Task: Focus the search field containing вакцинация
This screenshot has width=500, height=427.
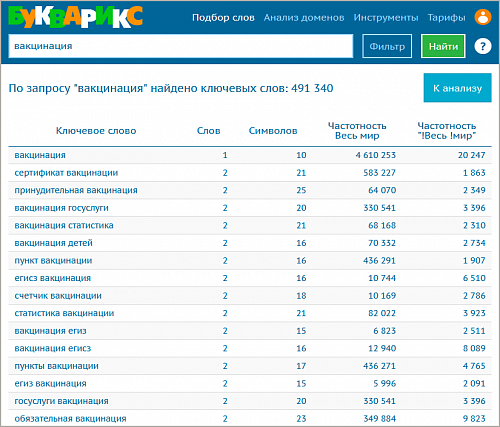Action: 181,46
